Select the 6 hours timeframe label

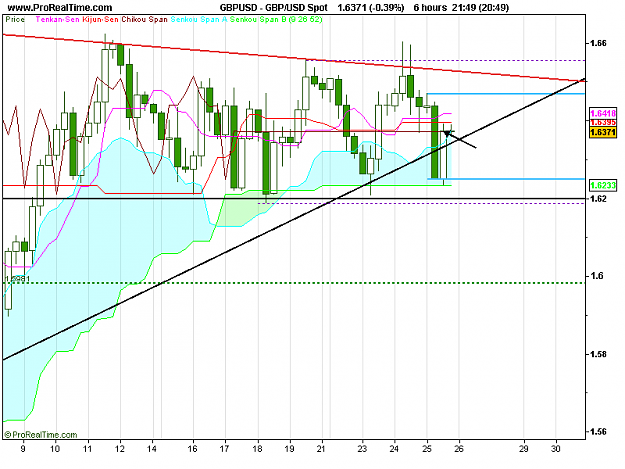(x=430, y=8)
